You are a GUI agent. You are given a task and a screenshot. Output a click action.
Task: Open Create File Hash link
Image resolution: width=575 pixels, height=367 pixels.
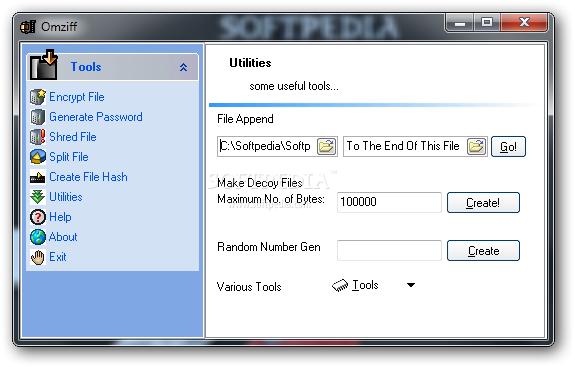88,177
